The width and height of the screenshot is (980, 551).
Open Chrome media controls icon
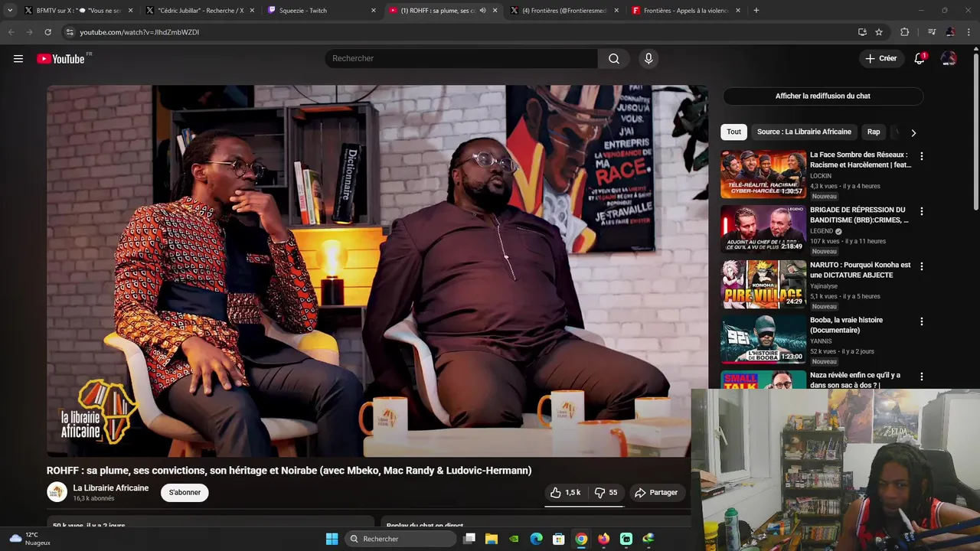point(932,32)
